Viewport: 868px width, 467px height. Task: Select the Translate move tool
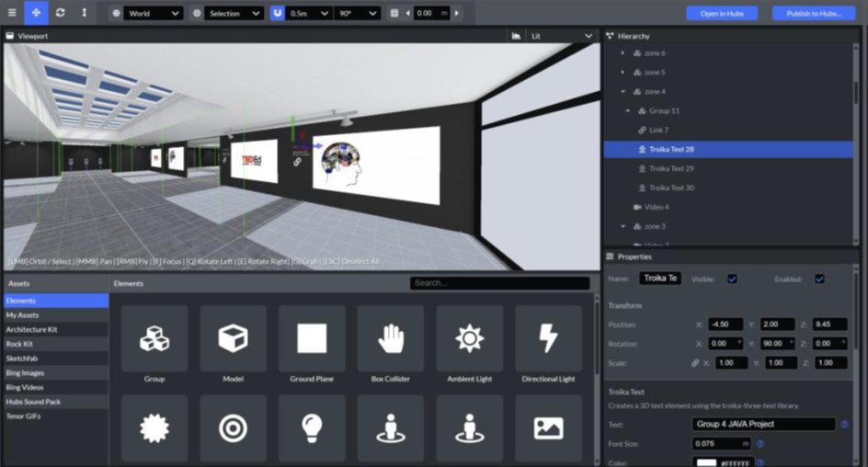pyautogui.click(x=36, y=13)
